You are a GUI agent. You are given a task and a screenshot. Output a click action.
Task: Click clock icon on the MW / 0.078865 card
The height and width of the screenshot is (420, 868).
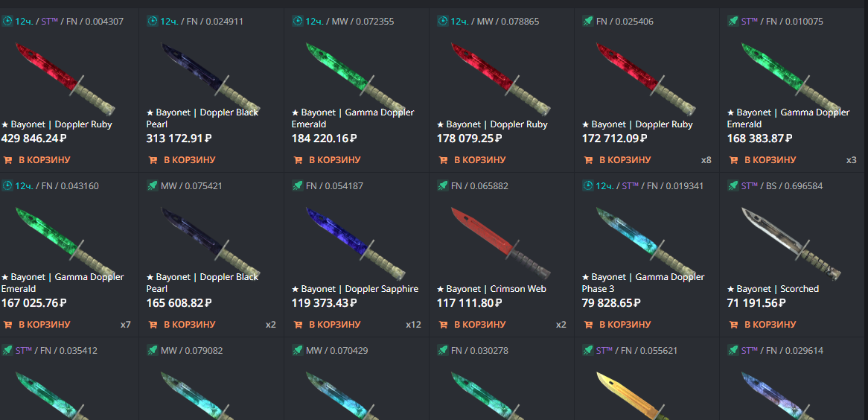tap(442, 21)
